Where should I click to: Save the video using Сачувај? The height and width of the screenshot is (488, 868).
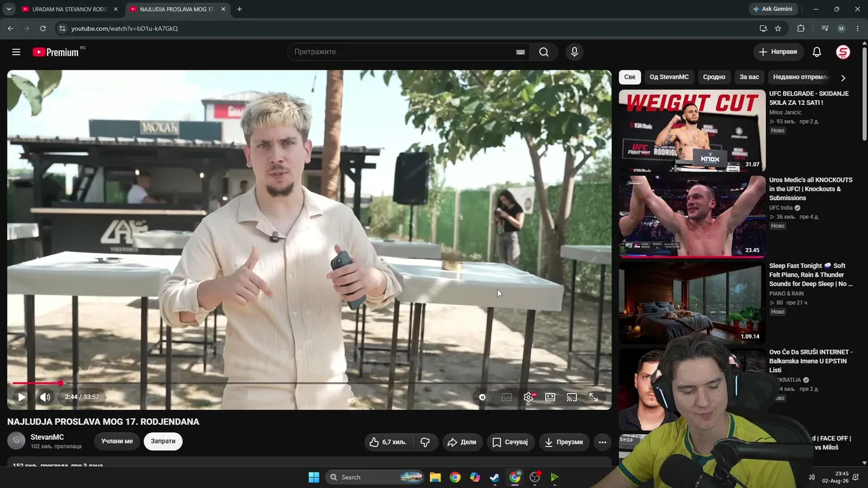pyautogui.click(x=510, y=442)
